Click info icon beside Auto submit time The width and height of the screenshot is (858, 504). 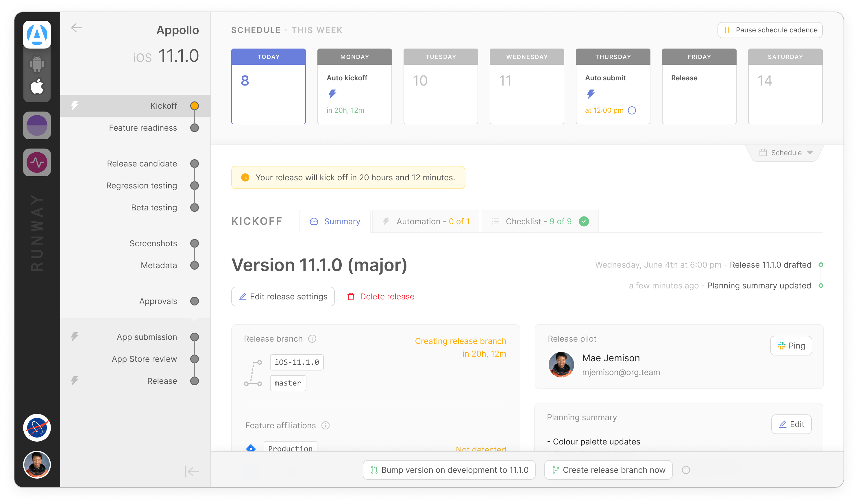point(632,110)
